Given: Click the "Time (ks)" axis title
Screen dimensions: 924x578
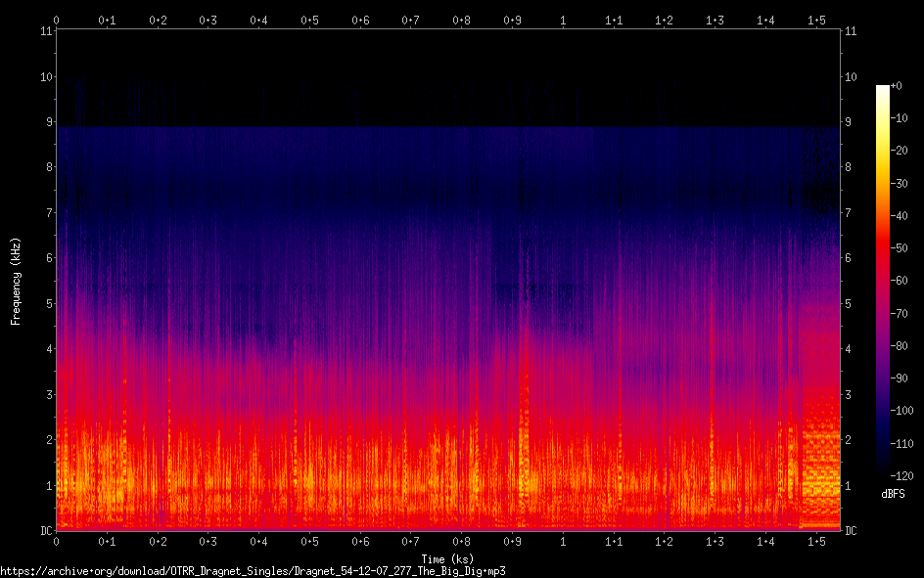Looking at the screenshot, I should 449,557.
